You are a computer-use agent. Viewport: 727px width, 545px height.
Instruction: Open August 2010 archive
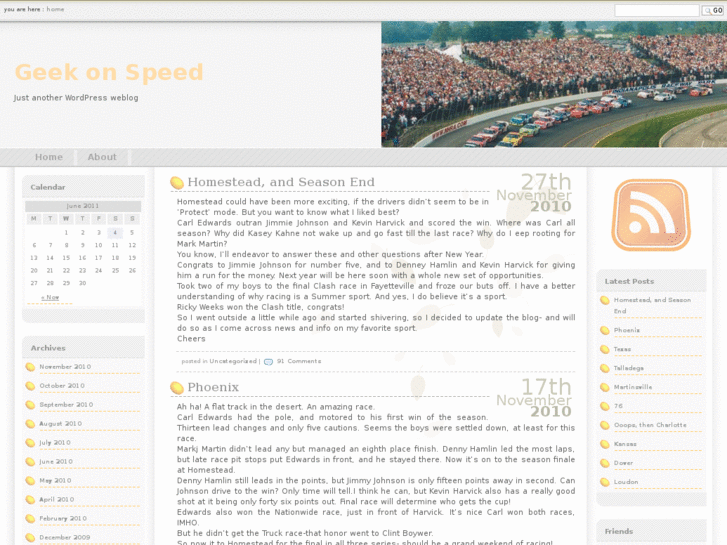click(x=61, y=423)
